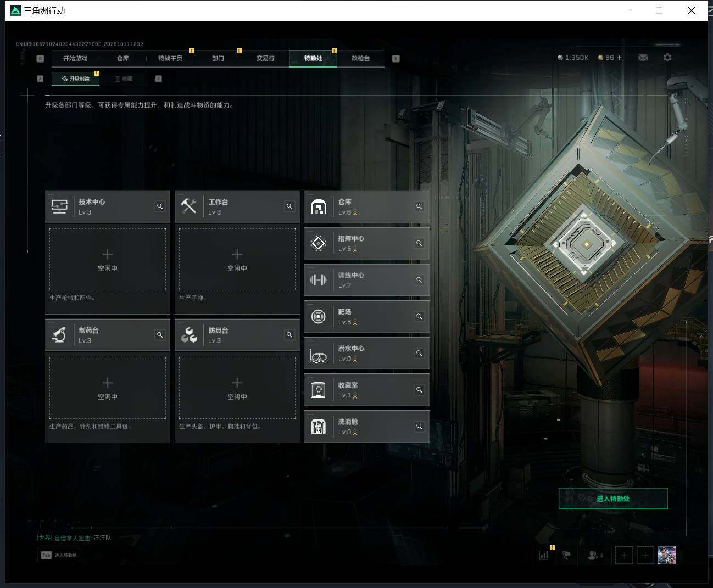Add production in 防具台 idle slot
Viewport: 713px width, 588px height.
(237, 388)
